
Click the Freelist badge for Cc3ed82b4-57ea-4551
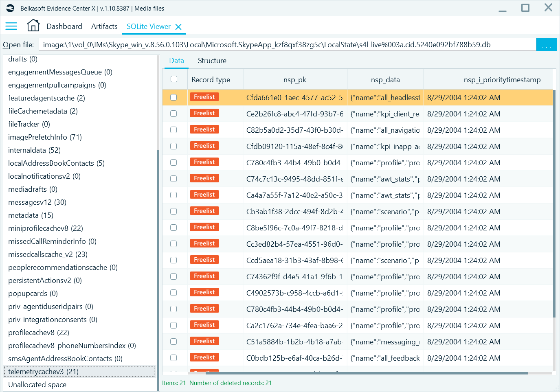[x=204, y=243]
